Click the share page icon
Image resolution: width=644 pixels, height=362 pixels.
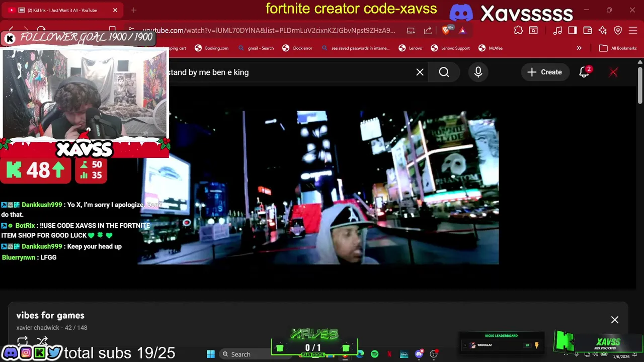pyautogui.click(x=428, y=30)
